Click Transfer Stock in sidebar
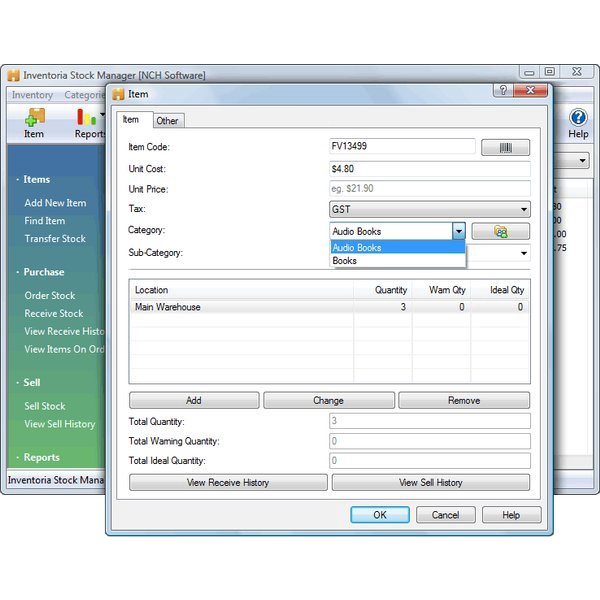Image resolution: width=600 pixels, height=600 pixels. 55,238
